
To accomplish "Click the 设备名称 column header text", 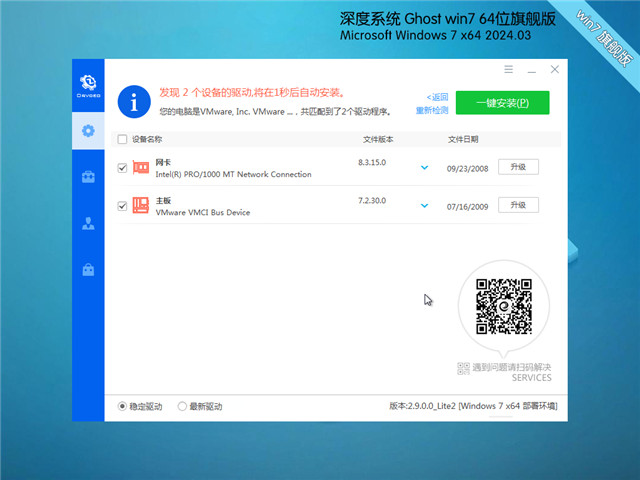I will click(147, 139).
